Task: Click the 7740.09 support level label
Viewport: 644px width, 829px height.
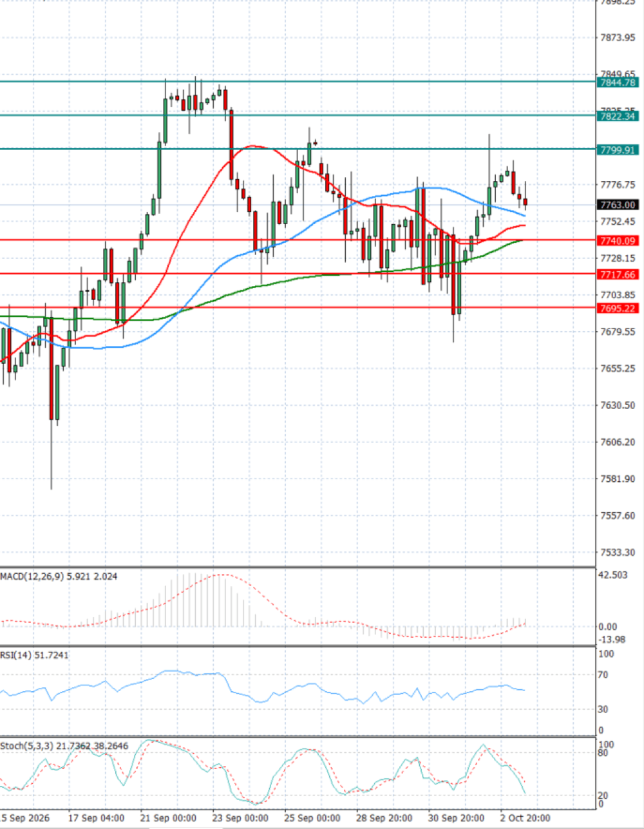Action: (x=617, y=240)
